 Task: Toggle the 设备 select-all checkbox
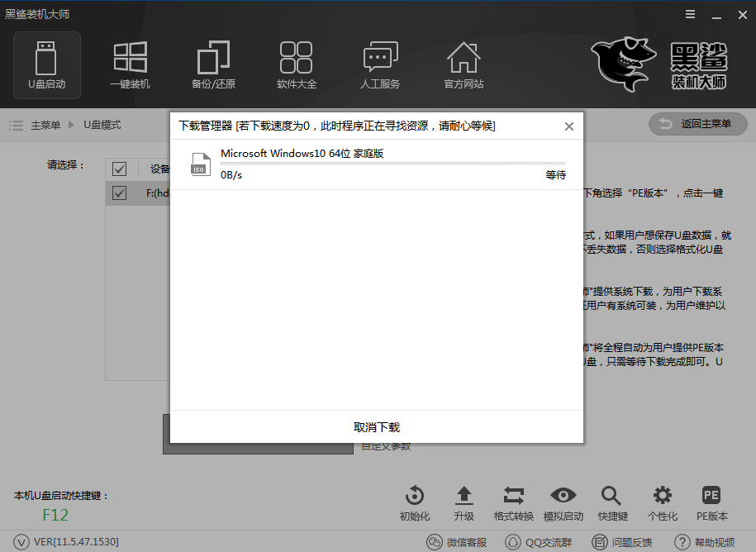pyautogui.click(x=119, y=169)
